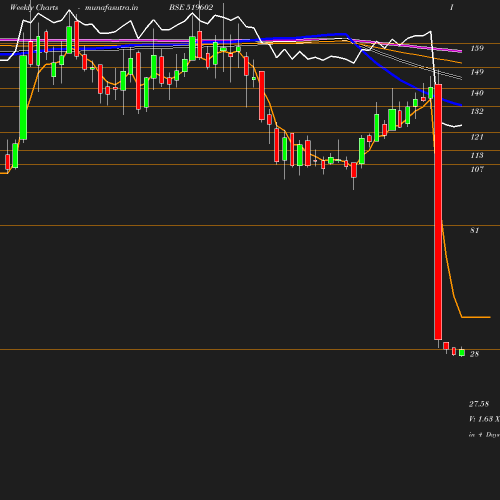Click the 'BSE 519602' ticker text
Screen dimensions: 500x500
pos(191,7)
